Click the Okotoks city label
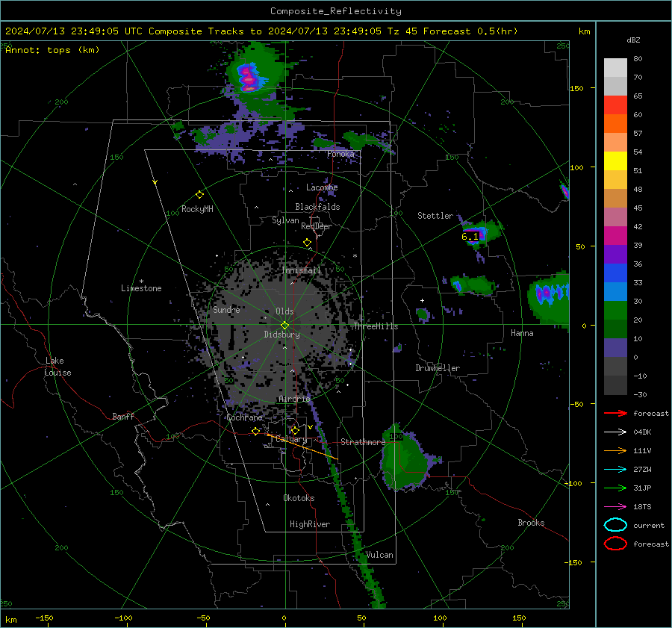This screenshot has height=628, width=672. click(299, 498)
